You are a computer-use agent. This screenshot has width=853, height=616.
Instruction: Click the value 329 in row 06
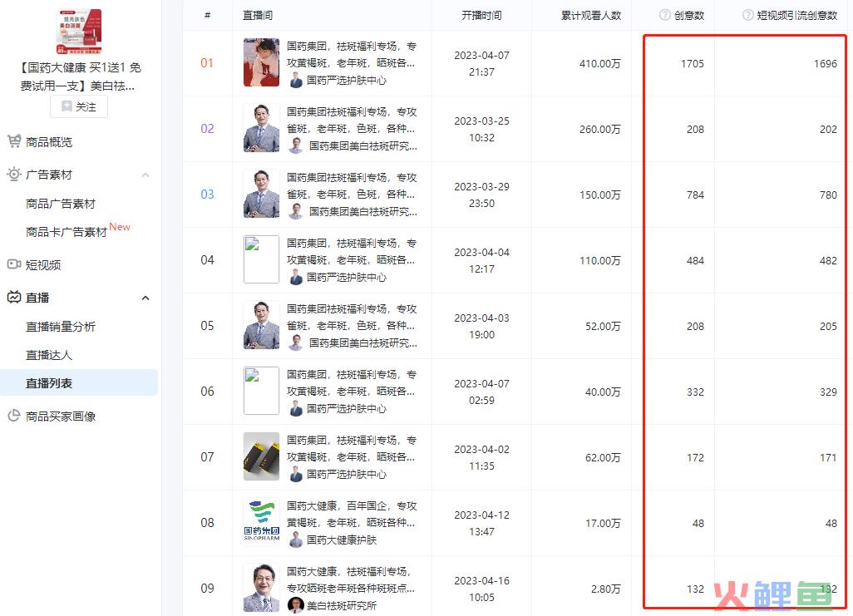[x=829, y=392]
